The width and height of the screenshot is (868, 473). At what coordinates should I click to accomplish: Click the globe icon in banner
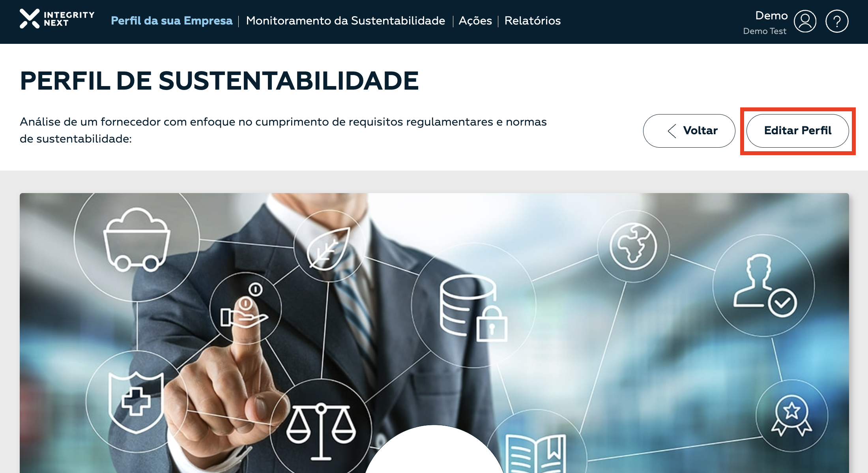pos(633,246)
